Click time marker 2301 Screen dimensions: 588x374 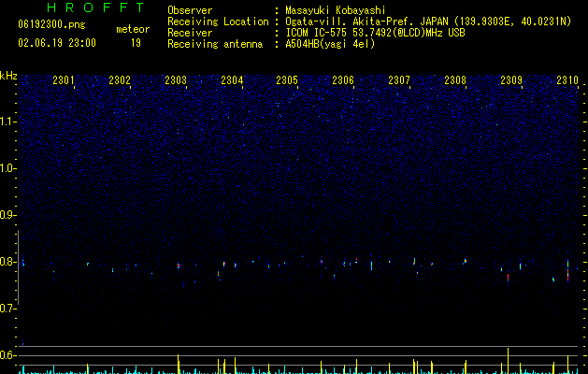click(64, 80)
